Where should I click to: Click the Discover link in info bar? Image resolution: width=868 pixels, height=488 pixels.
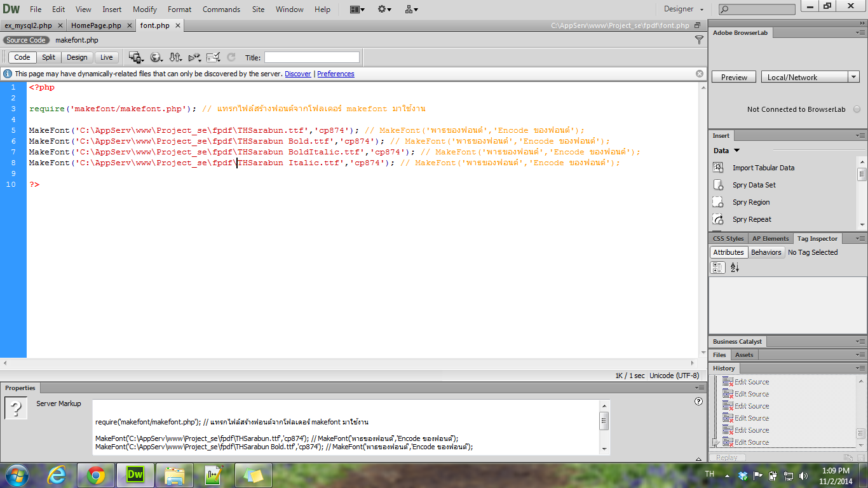tap(297, 74)
